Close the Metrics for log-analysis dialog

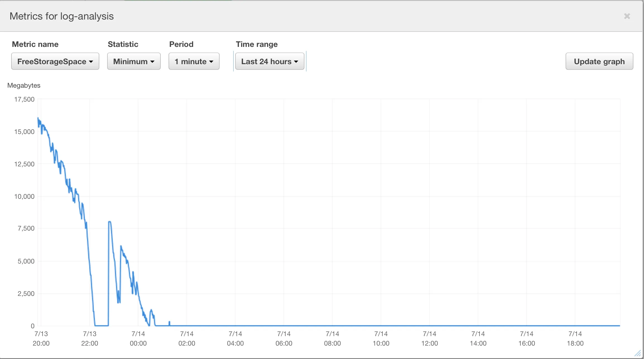627,16
